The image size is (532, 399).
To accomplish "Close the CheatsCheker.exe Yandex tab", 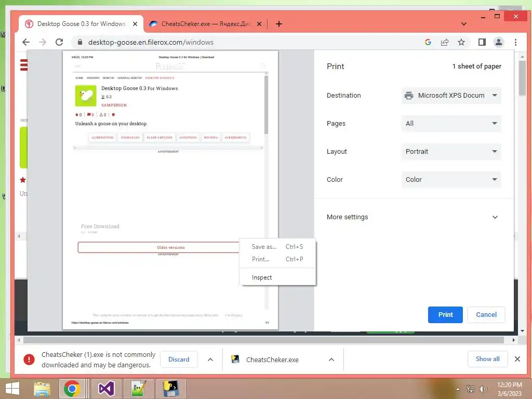I will (x=259, y=24).
